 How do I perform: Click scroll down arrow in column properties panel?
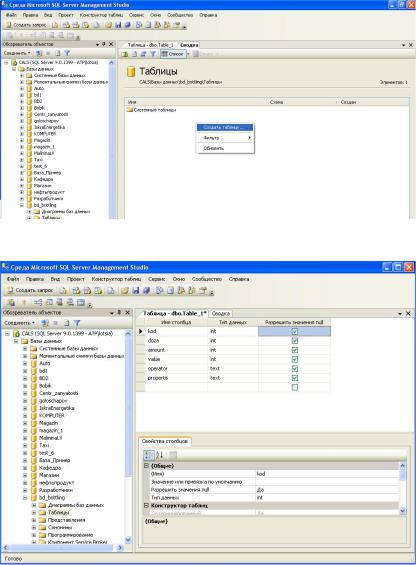pos(403,511)
